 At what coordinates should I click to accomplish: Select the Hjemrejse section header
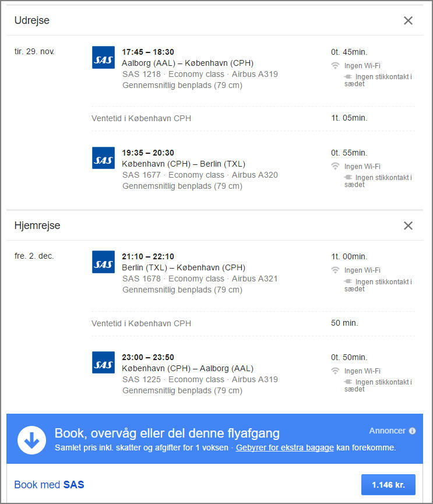[37, 225]
